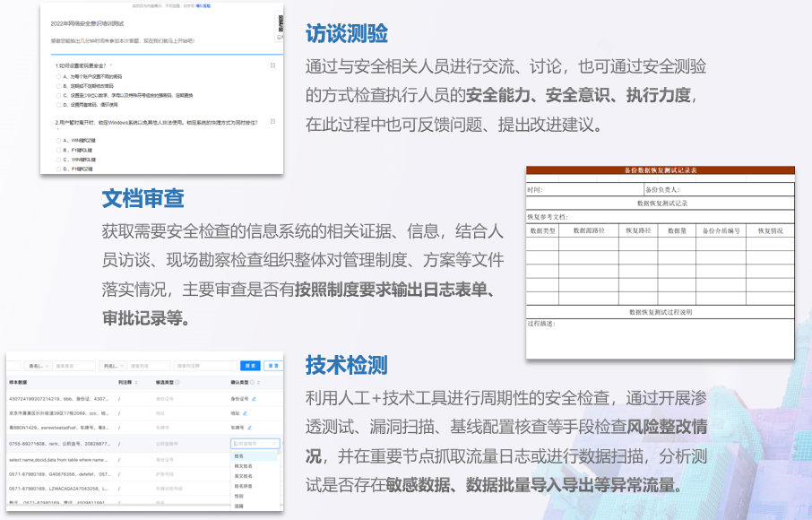Open the 表名 filter dropdown
This screenshot has height=520, width=812.
pos(38,365)
